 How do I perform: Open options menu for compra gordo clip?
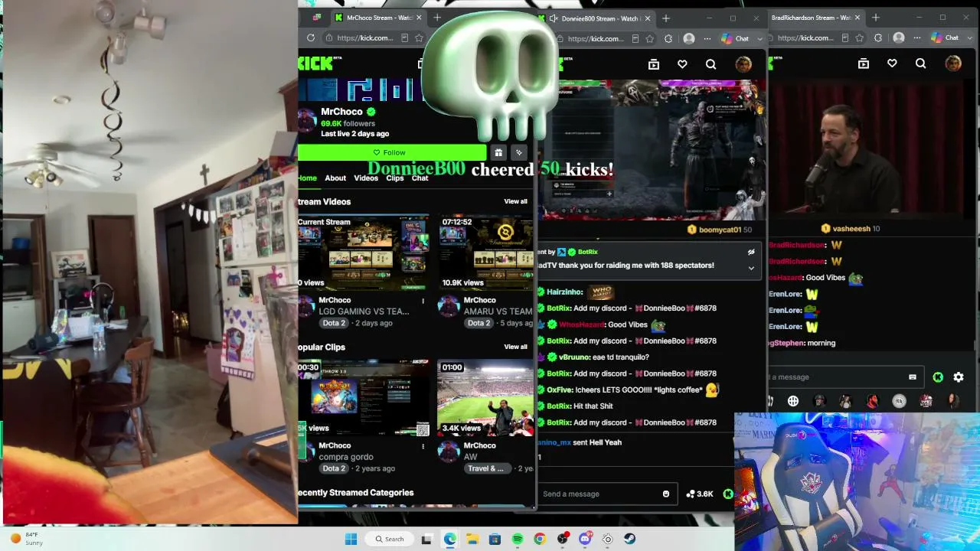coord(423,446)
